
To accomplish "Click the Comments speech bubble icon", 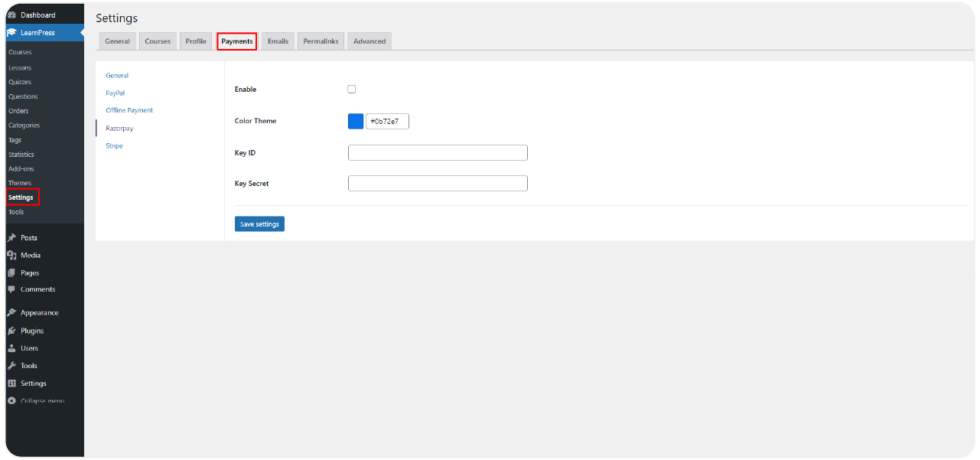I will 11,290.
